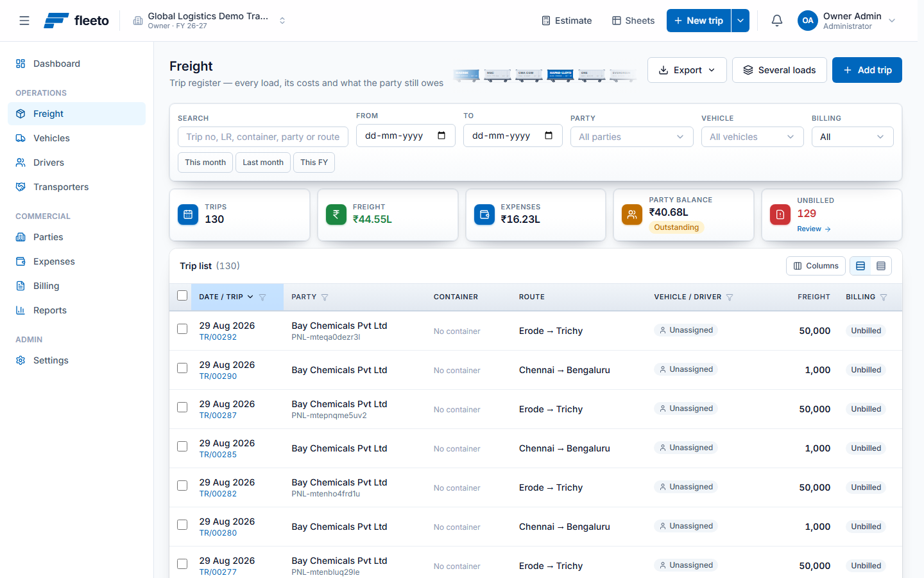Switch to compact row density view
This screenshot has height=578, width=924.
coord(881,266)
